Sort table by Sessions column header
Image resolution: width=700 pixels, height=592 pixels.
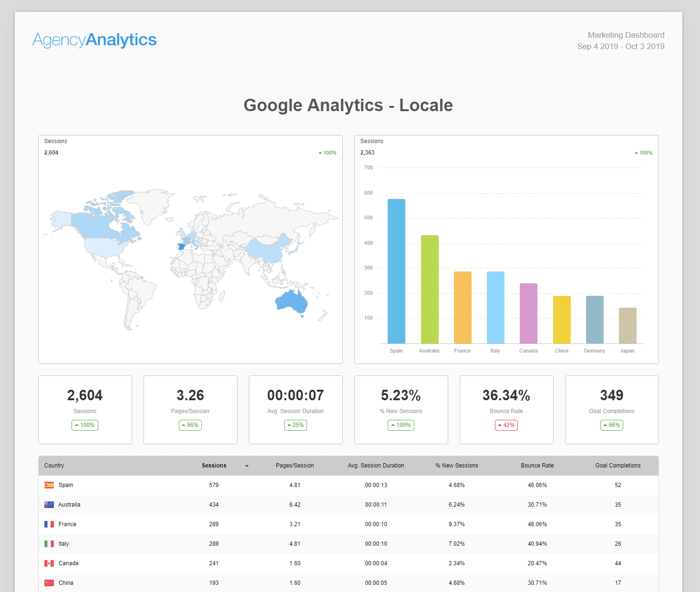click(x=214, y=466)
